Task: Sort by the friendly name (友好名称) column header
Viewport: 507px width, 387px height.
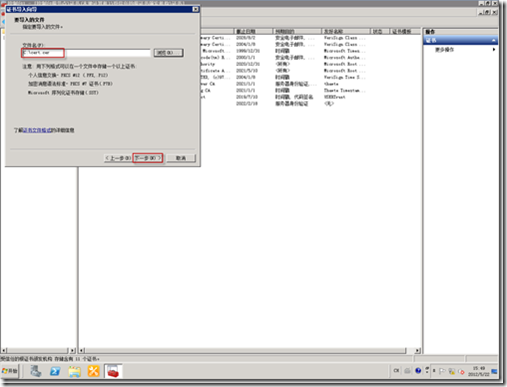Action: [346, 31]
